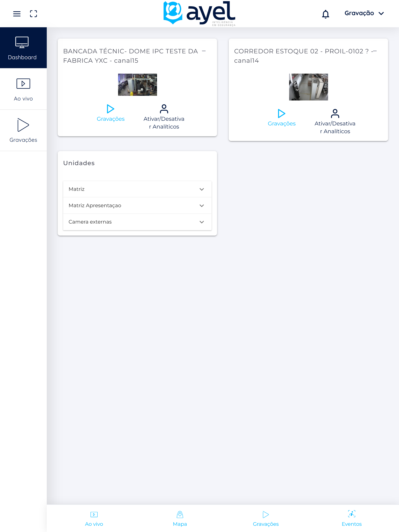Image resolution: width=399 pixels, height=532 pixels.
Task: Select Gravações in the sidebar
Action: coord(23,130)
